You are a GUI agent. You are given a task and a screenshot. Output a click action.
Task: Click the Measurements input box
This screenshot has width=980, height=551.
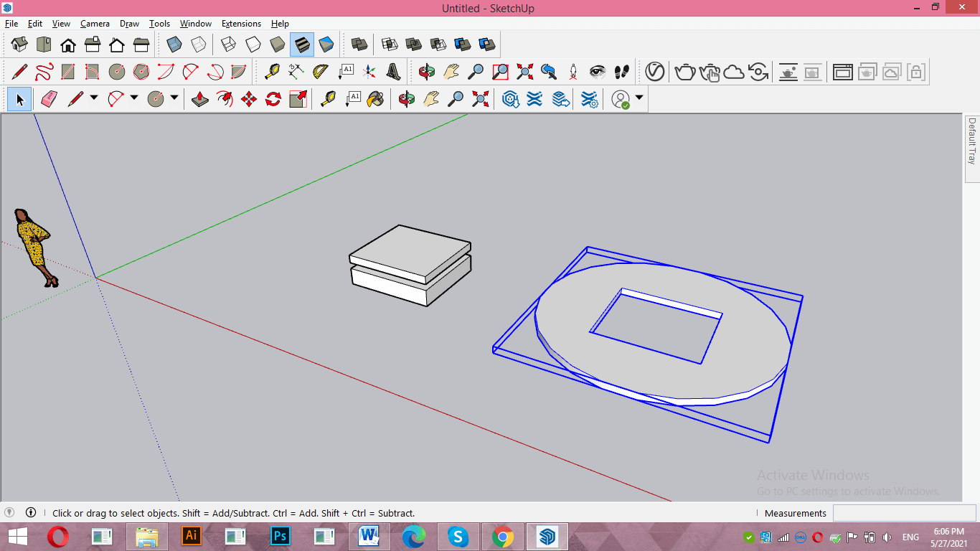pos(903,513)
